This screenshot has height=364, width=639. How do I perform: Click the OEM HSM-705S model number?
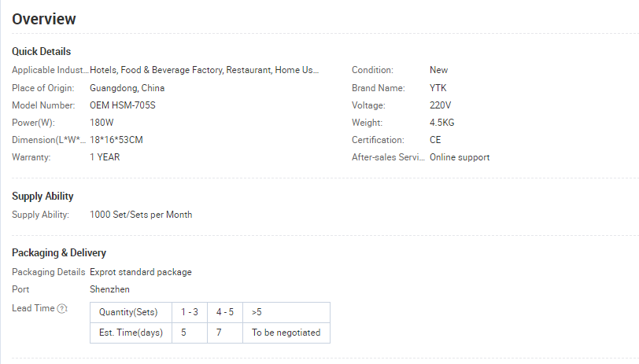122,105
